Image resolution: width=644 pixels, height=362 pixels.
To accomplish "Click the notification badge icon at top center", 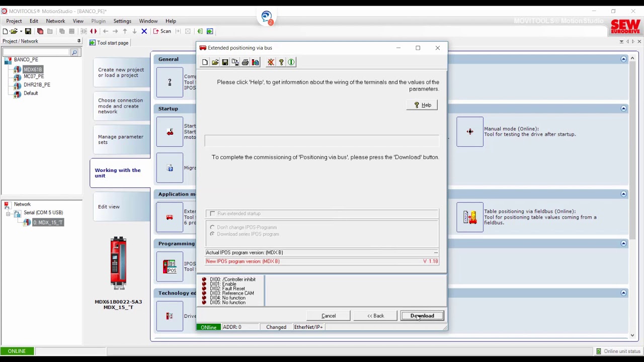I will coord(267,18).
